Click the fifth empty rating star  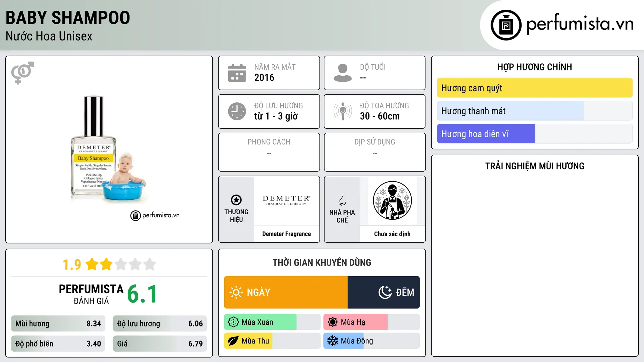pos(150,264)
